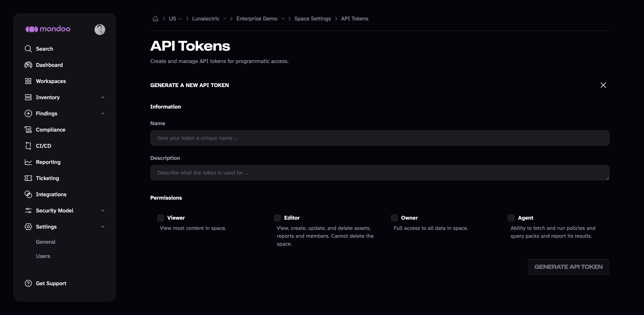Click the Name input field
644x315 pixels.
(x=380, y=138)
